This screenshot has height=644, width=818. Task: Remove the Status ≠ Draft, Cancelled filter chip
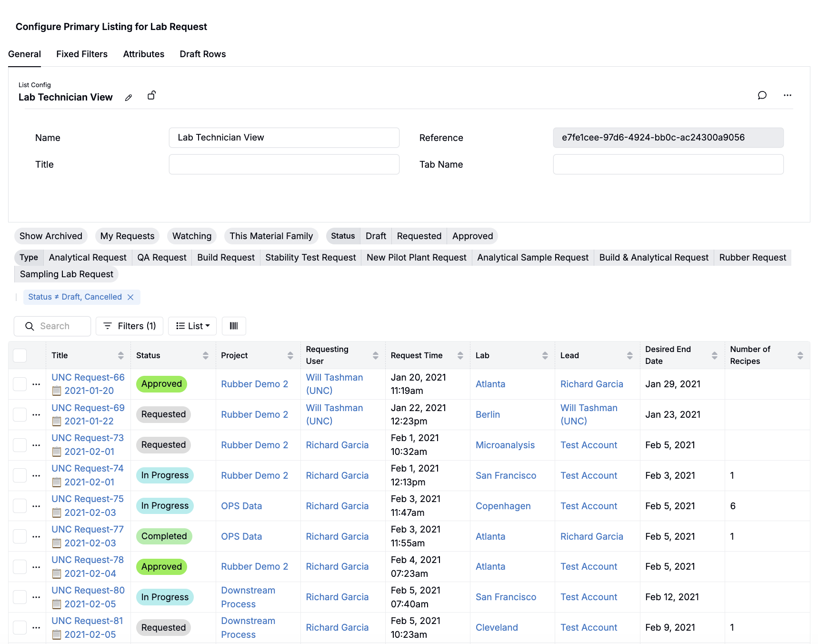coord(130,297)
